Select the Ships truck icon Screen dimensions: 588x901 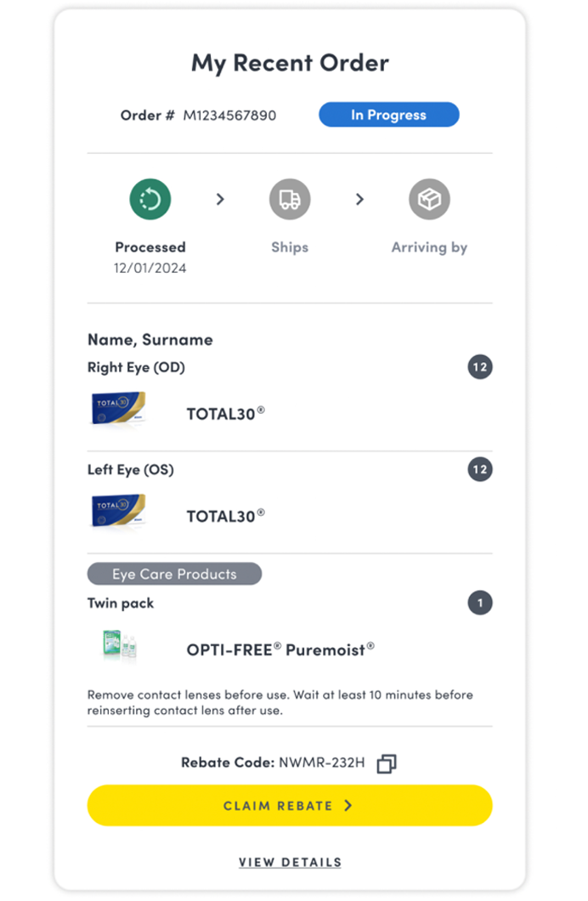click(x=290, y=199)
